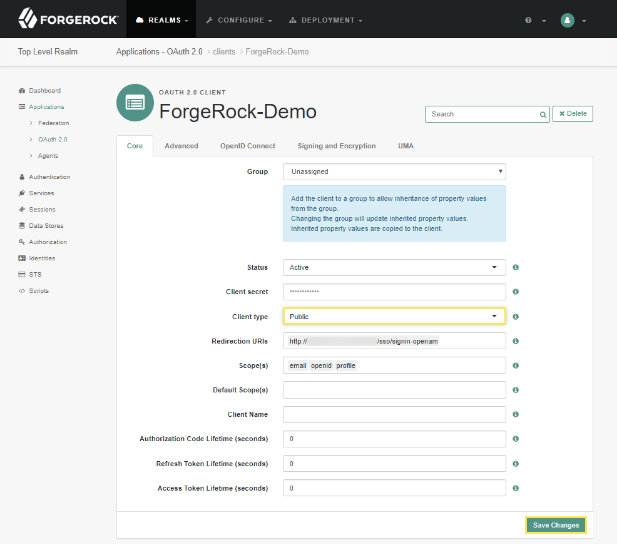Viewport: 617px width, 545px height.
Task: Open the user avatar account menu
Action: click(569, 20)
